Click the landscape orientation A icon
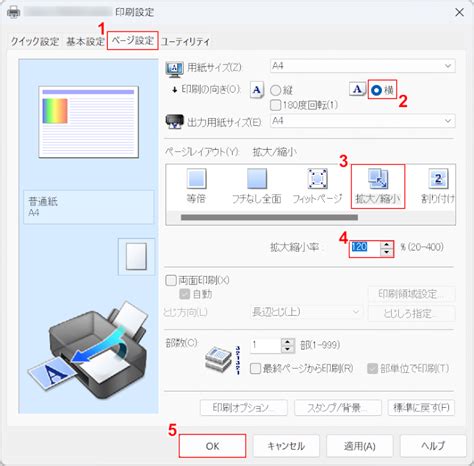The width and height of the screenshot is (474, 466). coord(357,89)
